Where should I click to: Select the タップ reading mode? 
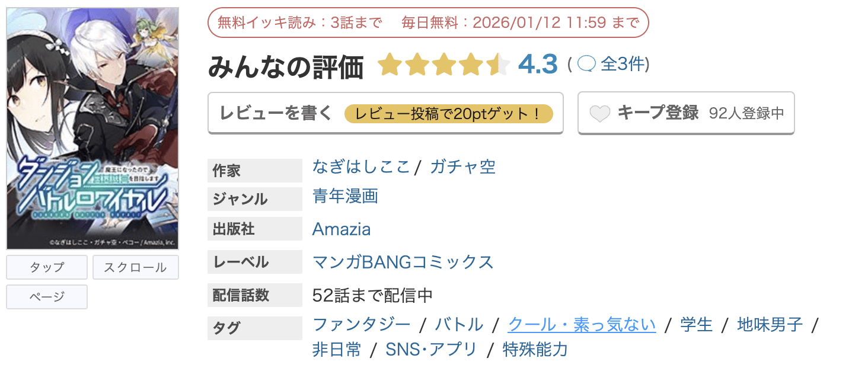tap(47, 267)
